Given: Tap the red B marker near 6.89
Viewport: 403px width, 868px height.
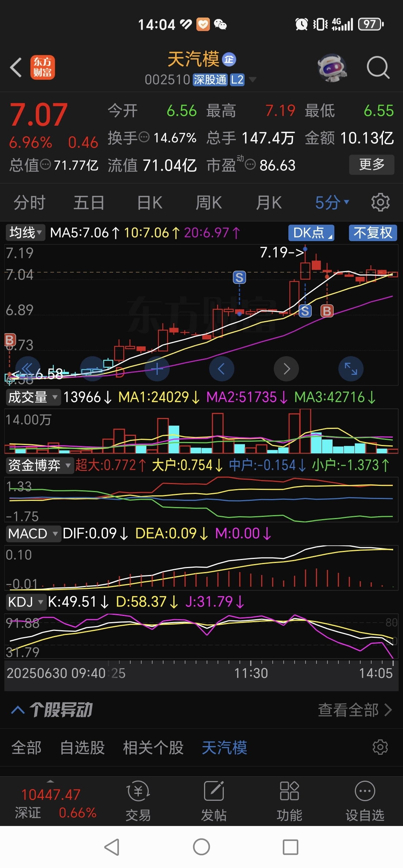Looking at the screenshot, I should (327, 311).
